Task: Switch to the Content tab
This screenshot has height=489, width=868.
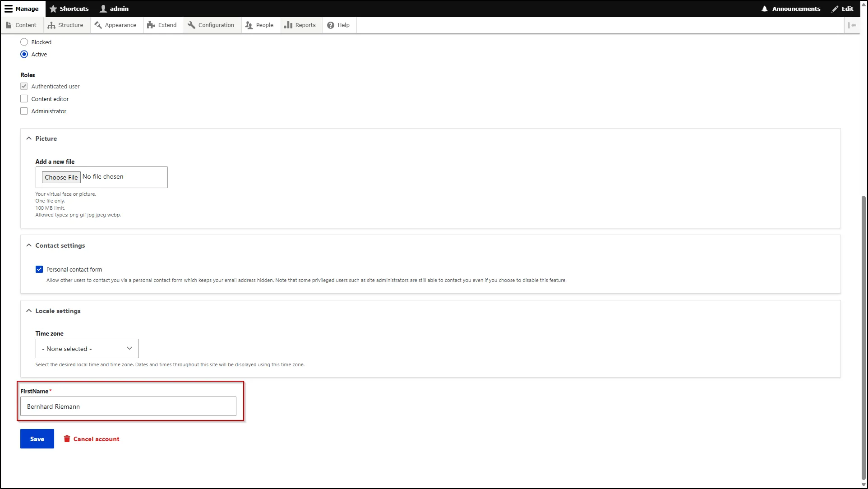Action: 21,25
